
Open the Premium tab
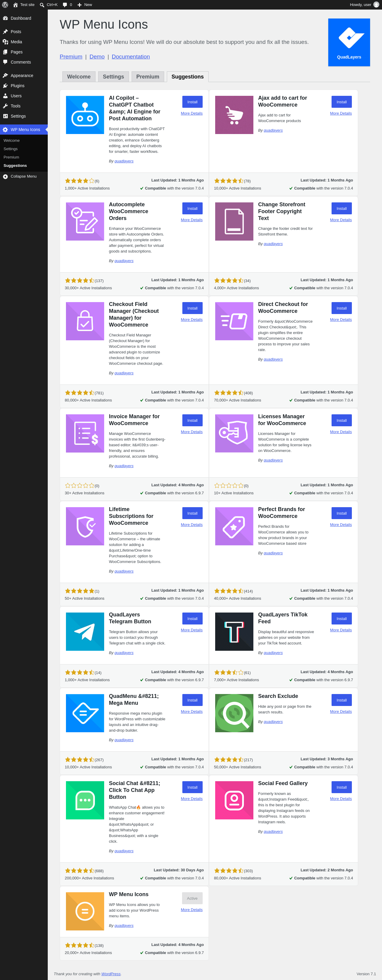click(x=148, y=76)
